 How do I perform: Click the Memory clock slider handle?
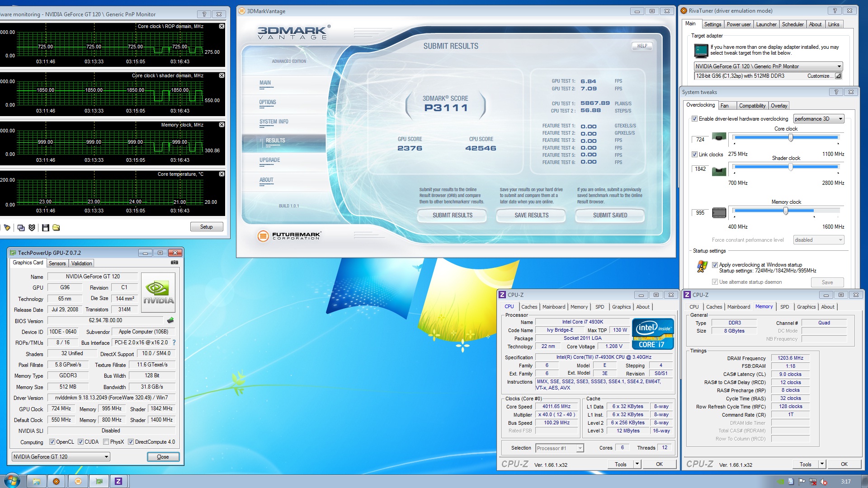tap(786, 211)
